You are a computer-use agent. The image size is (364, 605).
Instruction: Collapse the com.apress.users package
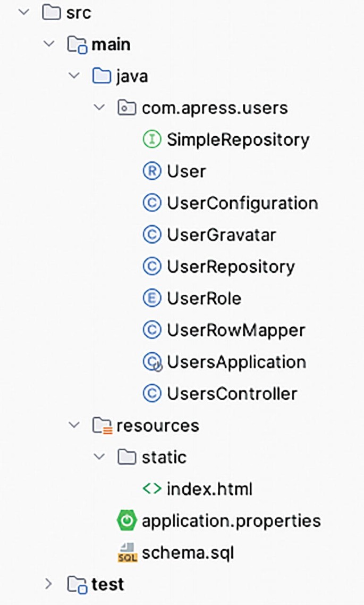point(99,107)
